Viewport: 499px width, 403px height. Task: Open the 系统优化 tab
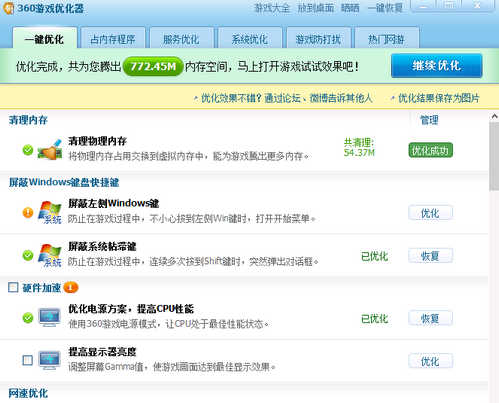coord(250,39)
